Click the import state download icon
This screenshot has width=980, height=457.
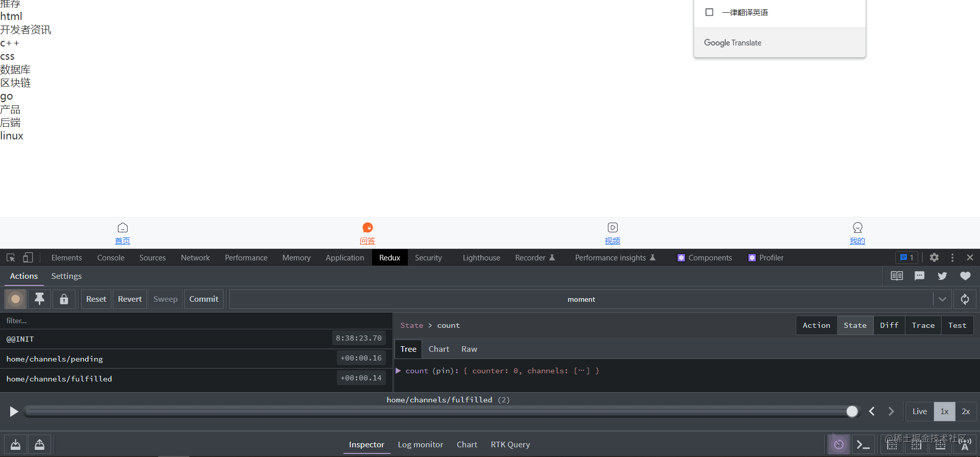[x=16, y=445]
